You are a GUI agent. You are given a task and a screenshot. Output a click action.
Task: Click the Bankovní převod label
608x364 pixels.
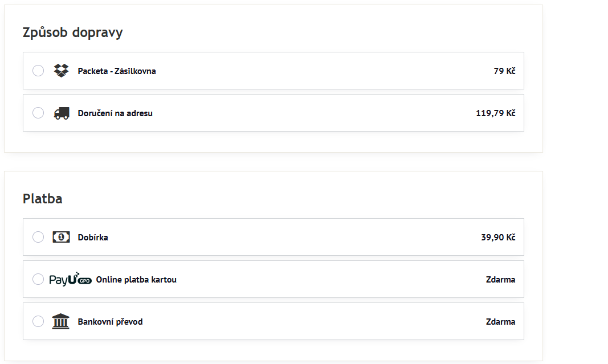coord(110,322)
